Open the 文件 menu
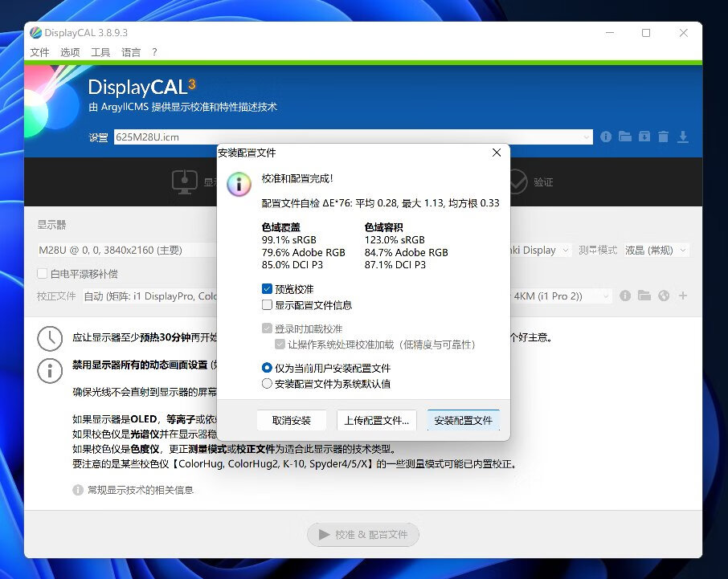728x579 pixels. (x=39, y=52)
